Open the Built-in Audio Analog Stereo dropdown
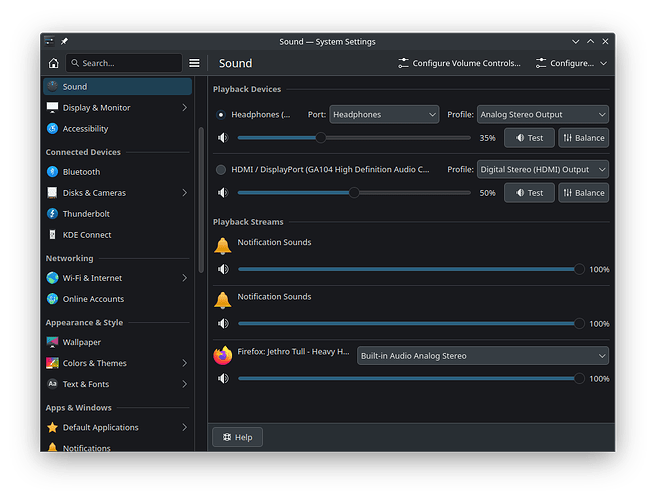The width and height of the screenshot is (656, 500). point(482,356)
